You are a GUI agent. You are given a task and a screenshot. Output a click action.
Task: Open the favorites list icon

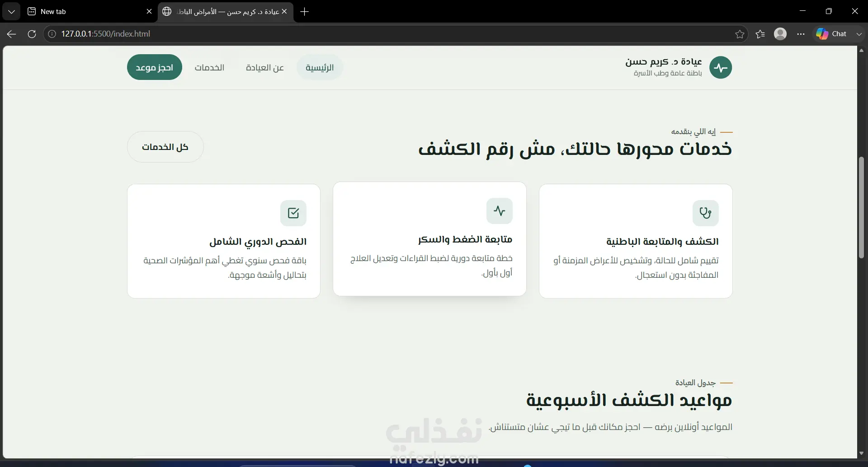click(x=760, y=34)
